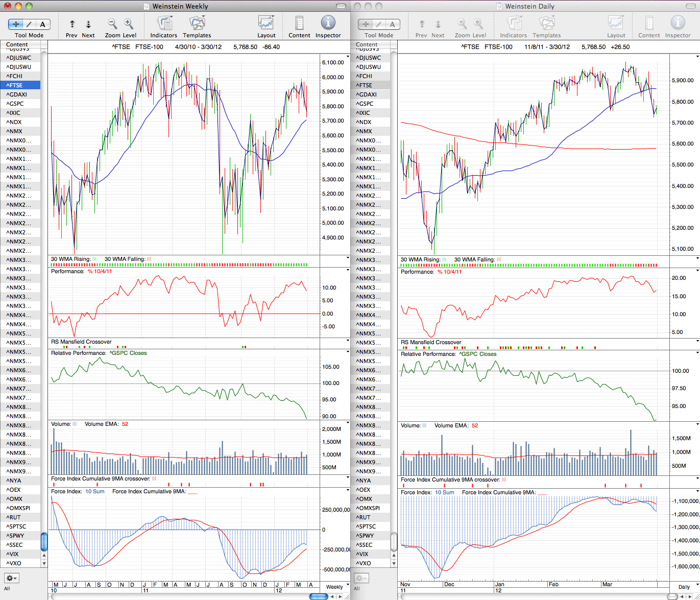Zoom out chart in Weinstein Daily toolbar
The width and height of the screenshot is (700, 600).
coord(462,24)
